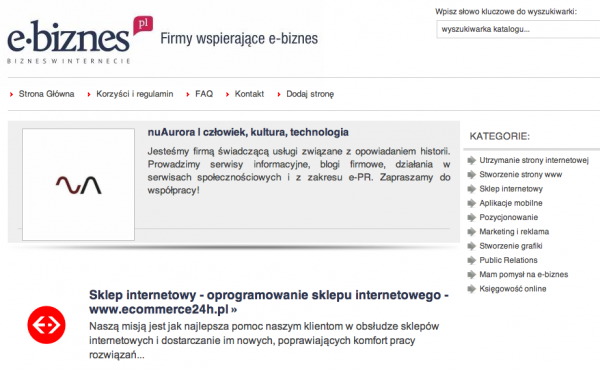Click the arrow icon beside Aplikacje mobilne
The height and width of the screenshot is (370, 600).
tap(471, 203)
